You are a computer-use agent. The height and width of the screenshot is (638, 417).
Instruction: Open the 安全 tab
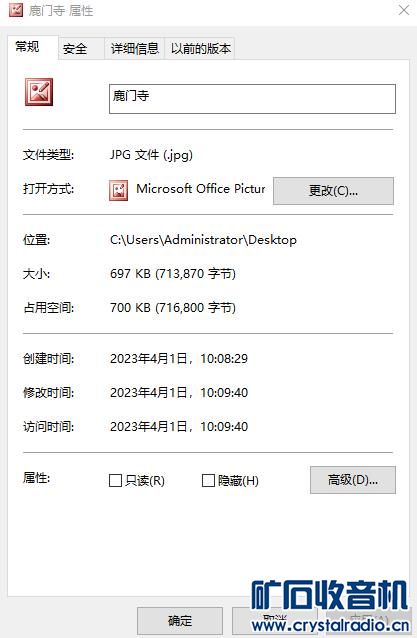76,49
